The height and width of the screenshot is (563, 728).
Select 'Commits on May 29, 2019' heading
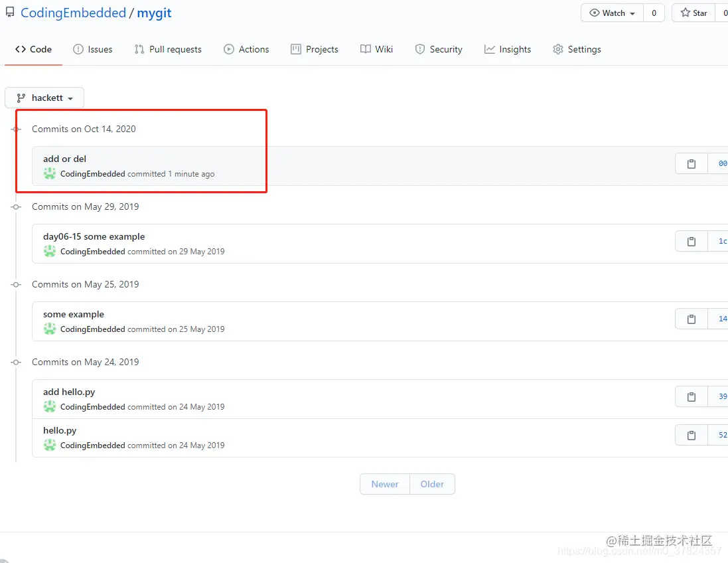(86, 206)
